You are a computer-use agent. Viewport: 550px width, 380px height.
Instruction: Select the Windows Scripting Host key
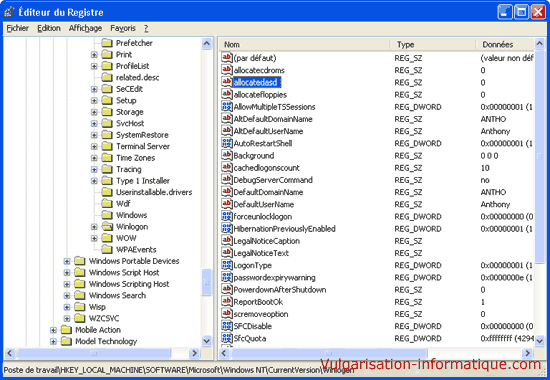(129, 284)
